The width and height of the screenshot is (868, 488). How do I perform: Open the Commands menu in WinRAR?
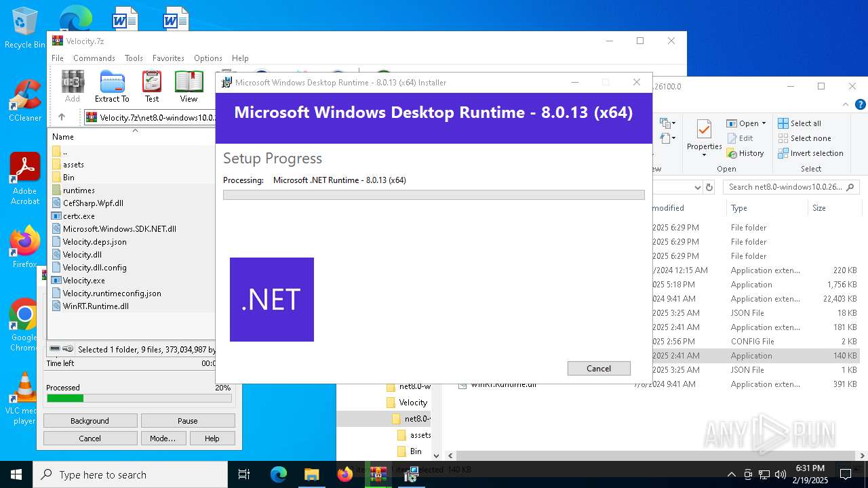(x=94, y=58)
